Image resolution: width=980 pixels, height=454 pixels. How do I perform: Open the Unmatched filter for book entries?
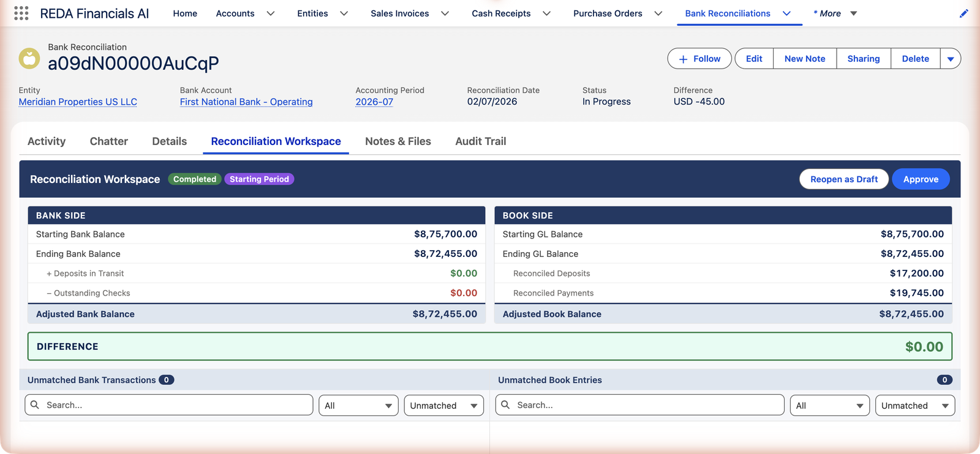pyautogui.click(x=915, y=405)
